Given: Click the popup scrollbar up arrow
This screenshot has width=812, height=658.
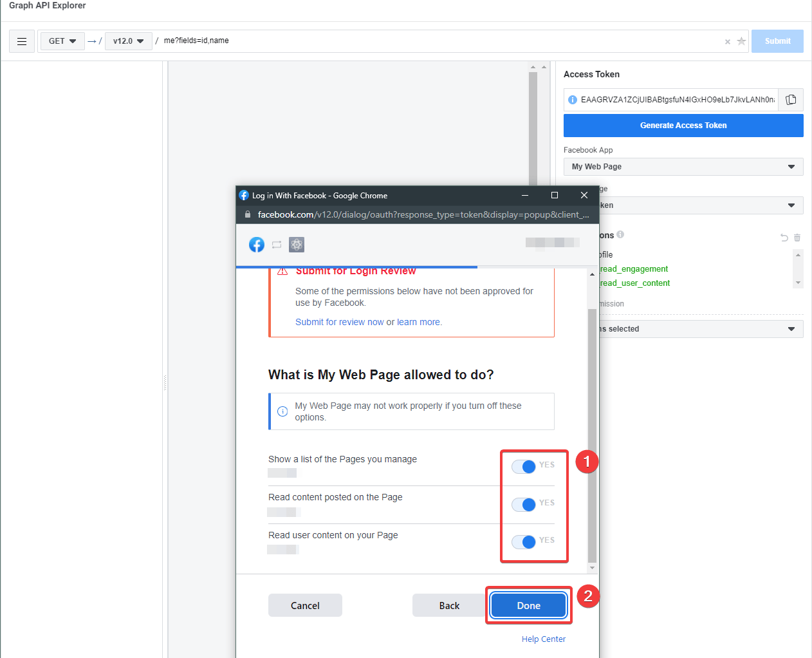Looking at the screenshot, I should coord(592,274).
